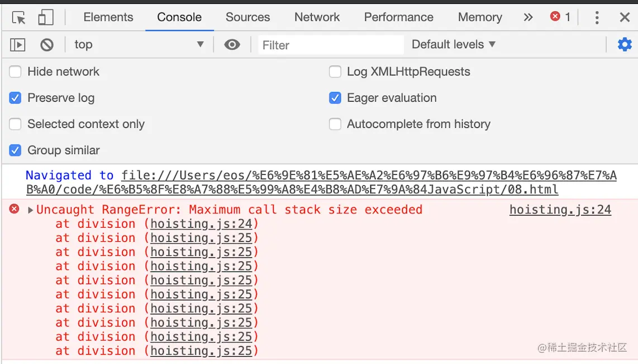The height and width of the screenshot is (364, 638).
Task: Show the console sidebar panel icon
Action: coord(18,45)
